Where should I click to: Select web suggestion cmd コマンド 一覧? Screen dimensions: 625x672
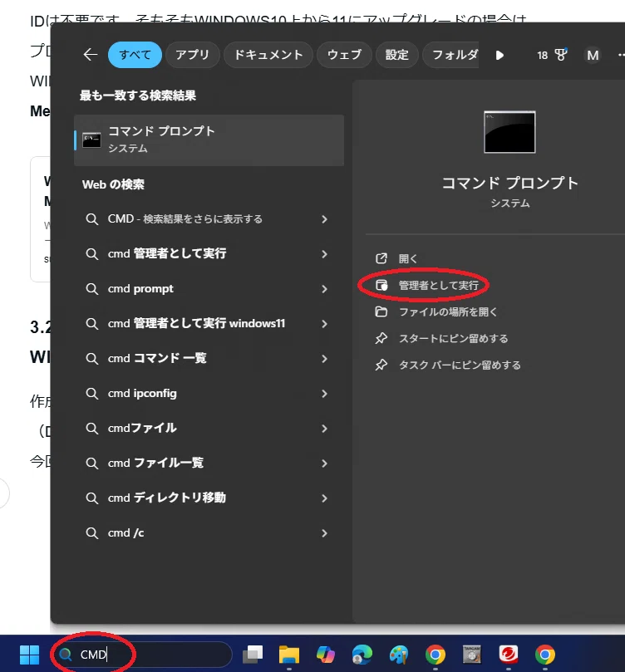point(209,358)
